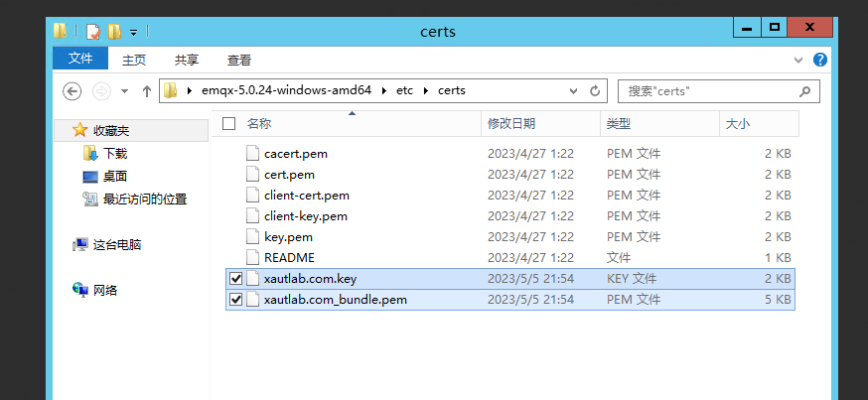Click the Desktop icon in navigation pane
This screenshot has width=868, height=400.
click(90, 177)
